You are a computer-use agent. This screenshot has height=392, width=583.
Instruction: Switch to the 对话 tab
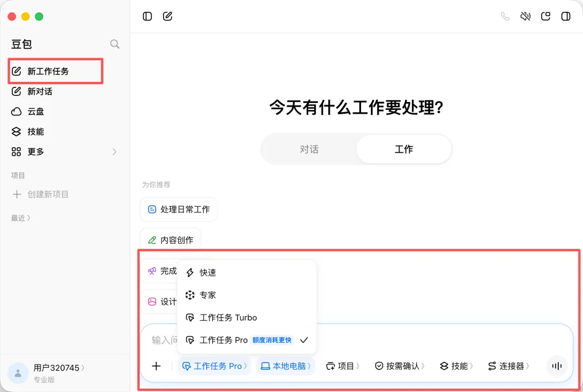point(309,149)
